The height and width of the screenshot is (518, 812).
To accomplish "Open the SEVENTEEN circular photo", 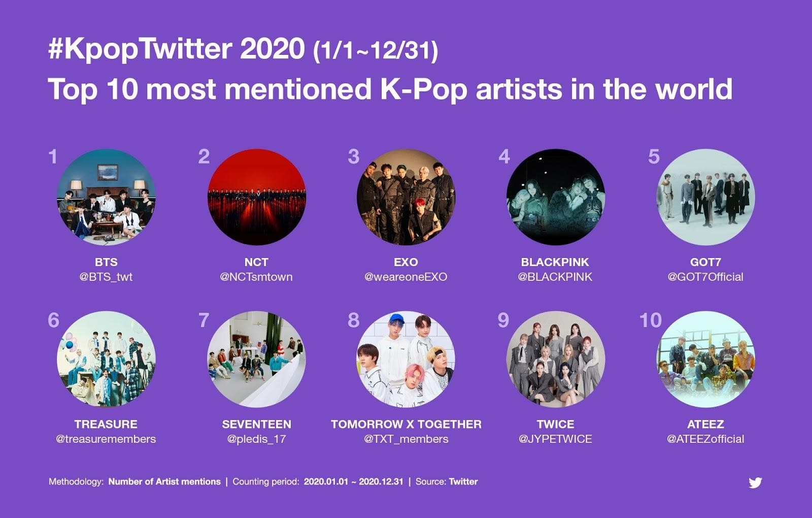I will (x=256, y=359).
